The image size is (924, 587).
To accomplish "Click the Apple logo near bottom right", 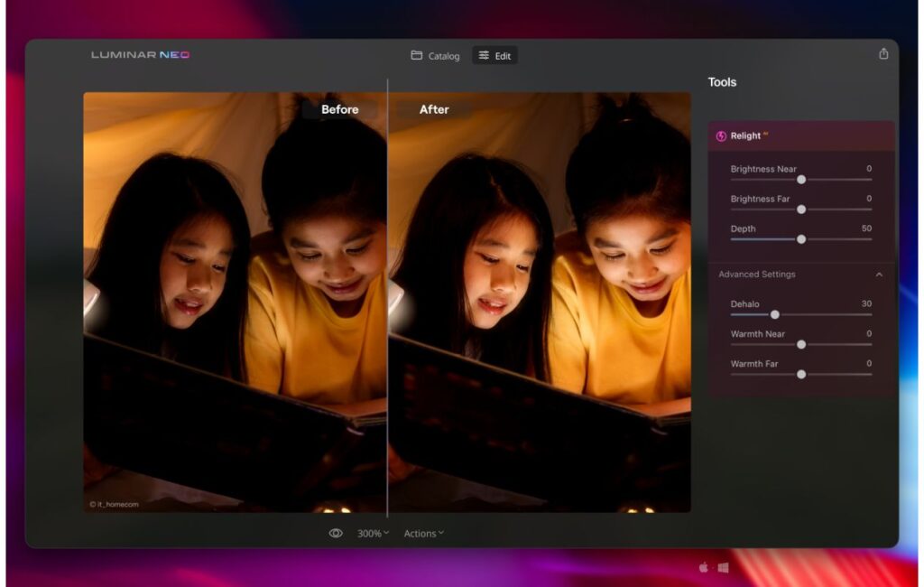I will (704, 567).
